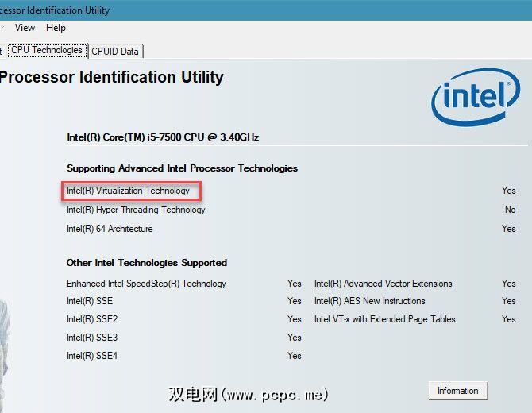Click Enhanced Intel SpeedStep(R) Technology label

146,284
